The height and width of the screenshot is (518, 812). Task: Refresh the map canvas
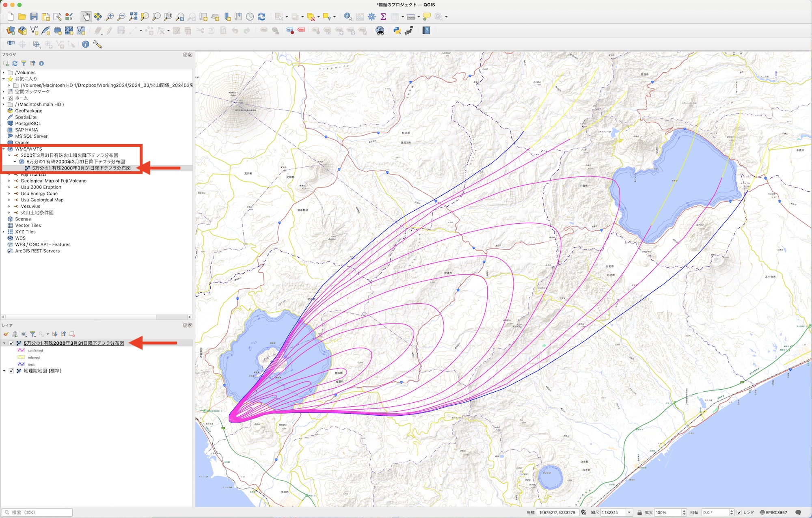[262, 17]
